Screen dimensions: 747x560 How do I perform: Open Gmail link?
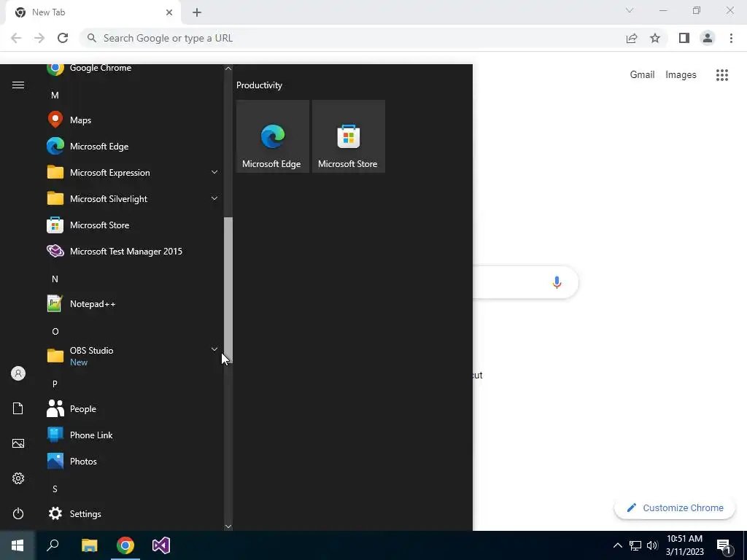click(x=642, y=75)
